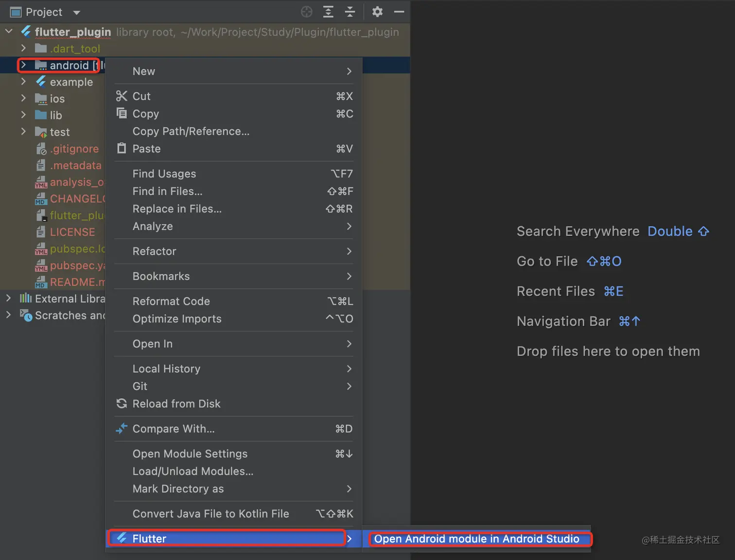Click the README markdown file icon
Viewport: 735px width, 560px height.
[x=41, y=282]
